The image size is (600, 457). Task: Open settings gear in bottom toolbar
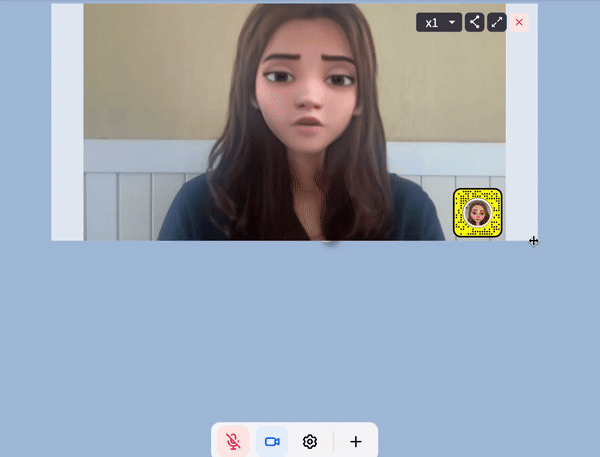(x=310, y=441)
